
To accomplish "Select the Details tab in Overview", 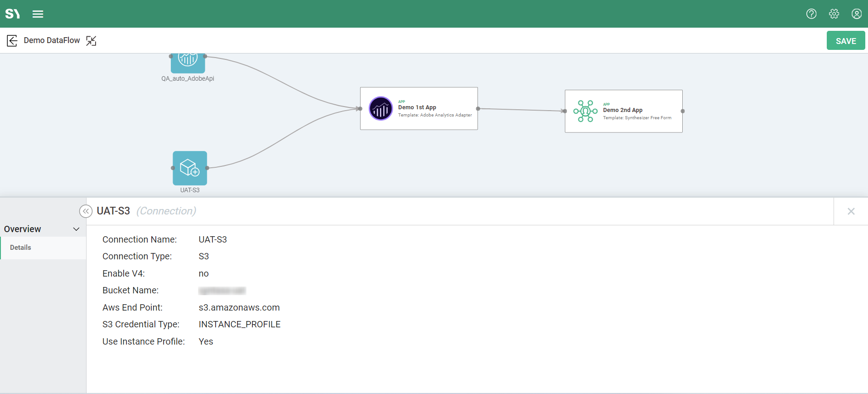I will pyautogui.click(x=21, y=248).
